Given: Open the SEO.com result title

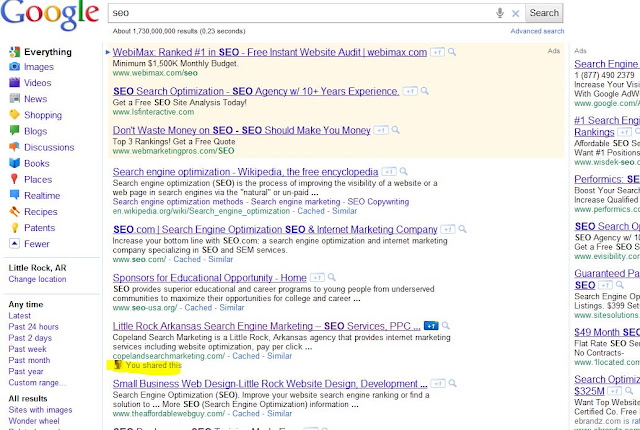Looking at the screenshot, I should 275,230.
